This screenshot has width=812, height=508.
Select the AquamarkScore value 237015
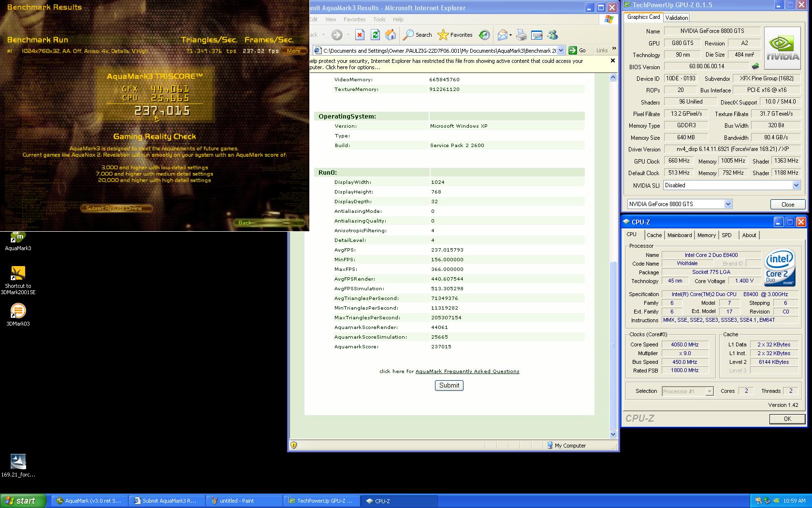(441, 347)
